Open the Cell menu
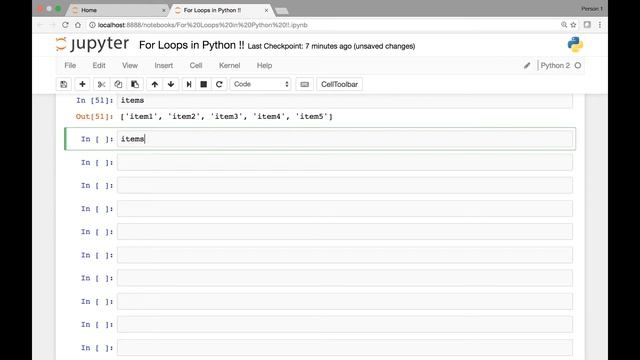Screen dimensions: 640x360 196,65
